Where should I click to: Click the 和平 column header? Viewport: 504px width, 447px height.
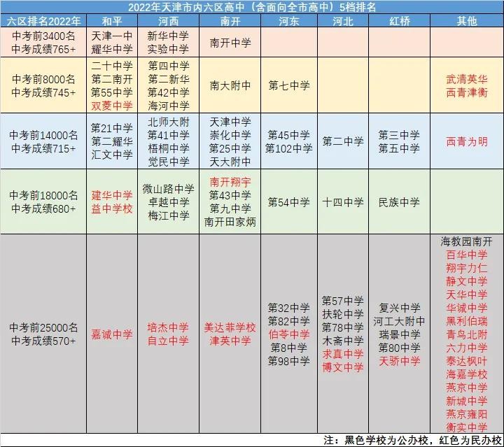112,21
